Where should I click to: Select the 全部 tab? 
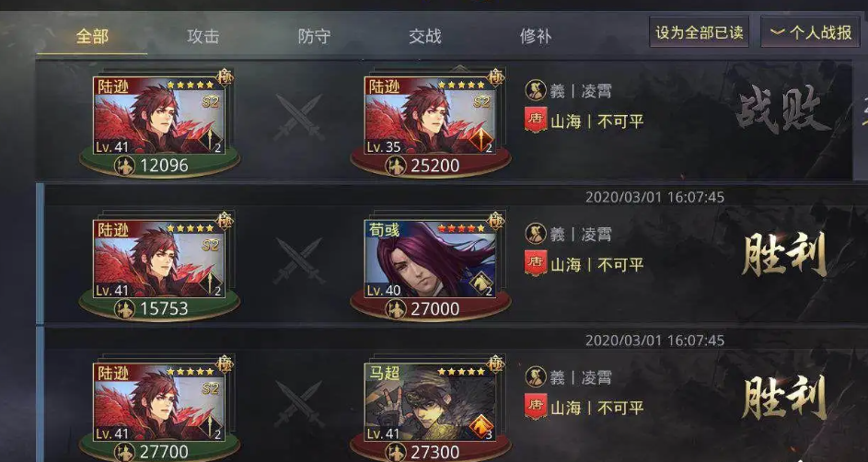92,37
